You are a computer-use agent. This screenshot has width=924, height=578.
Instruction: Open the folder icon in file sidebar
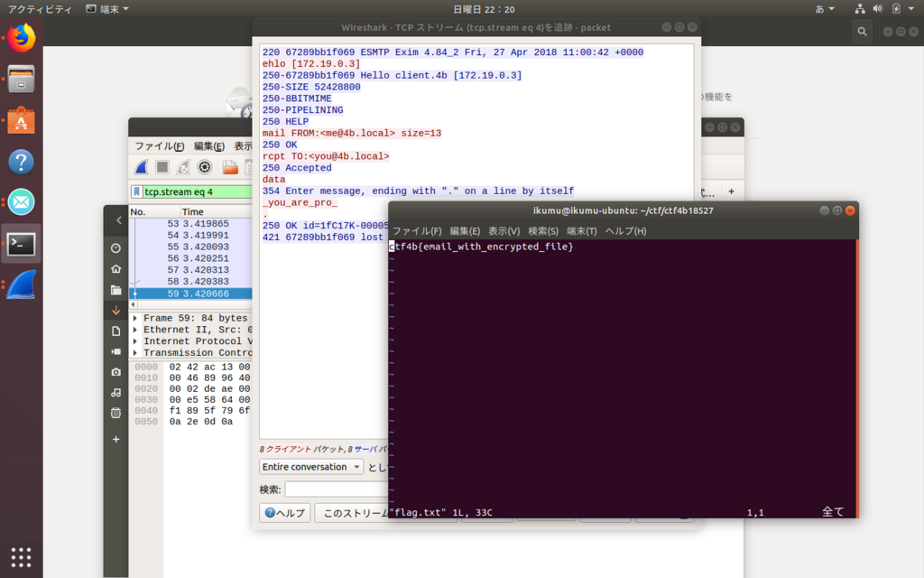116,290
